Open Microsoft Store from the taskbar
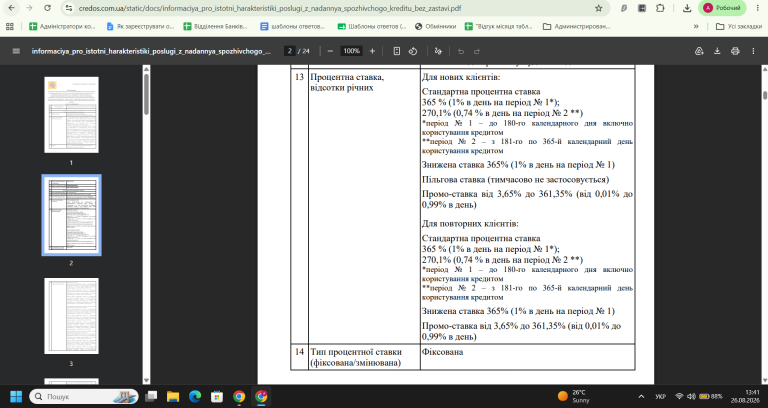768x408 pixels. tap(217, 396)
